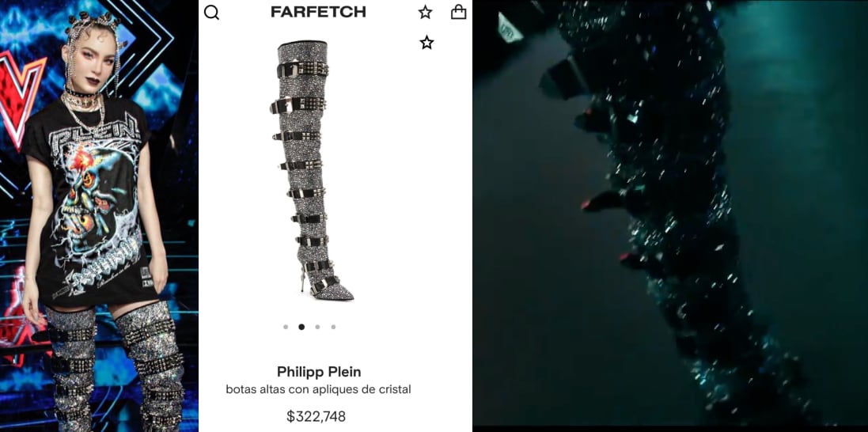Click the $322,748 price
868x432 pixels.
tap(316, 416)
